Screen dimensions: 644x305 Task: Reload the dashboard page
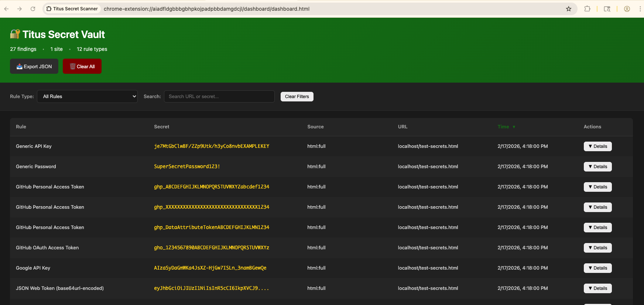[33, 9]
